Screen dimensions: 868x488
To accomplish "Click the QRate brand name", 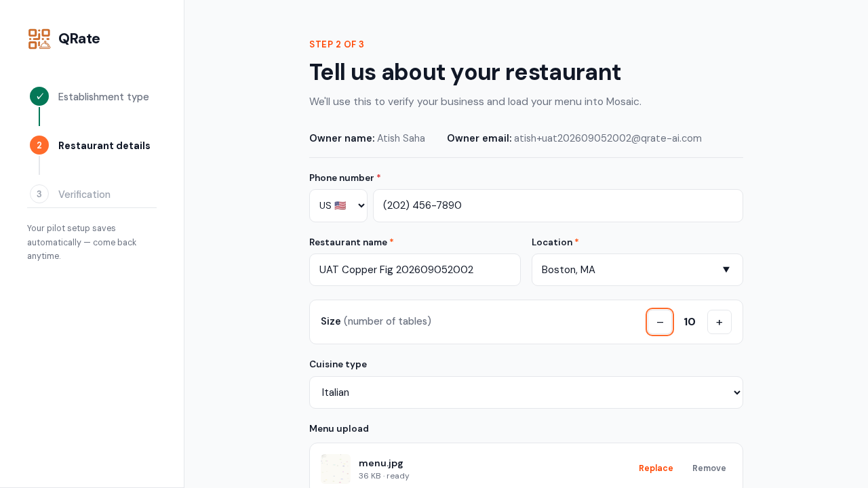I will pos(79,39).
